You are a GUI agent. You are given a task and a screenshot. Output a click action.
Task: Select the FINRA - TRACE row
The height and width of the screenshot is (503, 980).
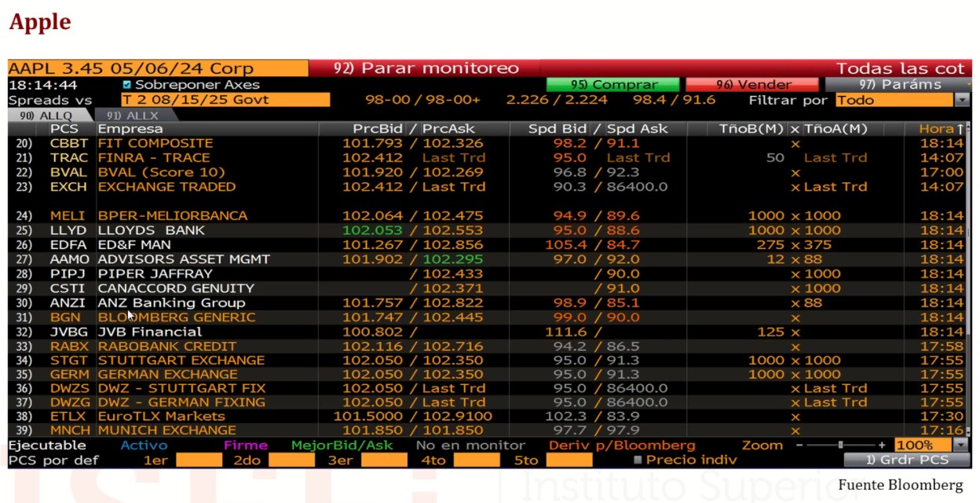point(487,158)
